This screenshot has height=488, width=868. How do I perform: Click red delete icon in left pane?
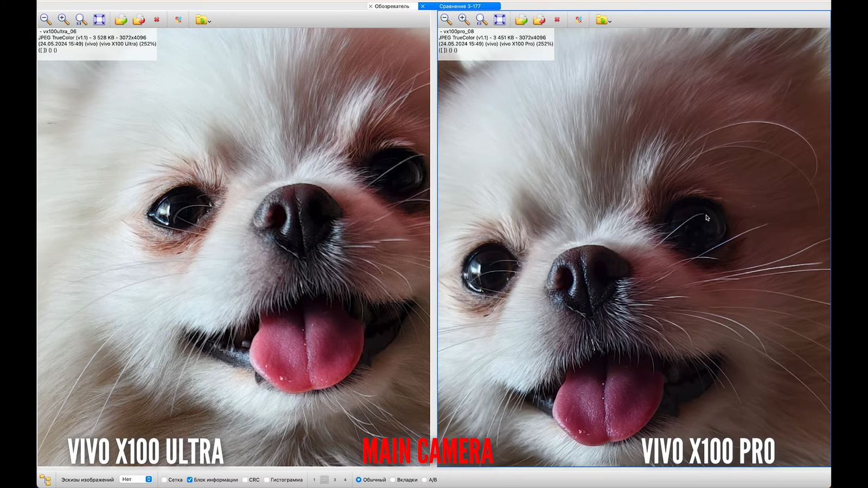(157, 20)
